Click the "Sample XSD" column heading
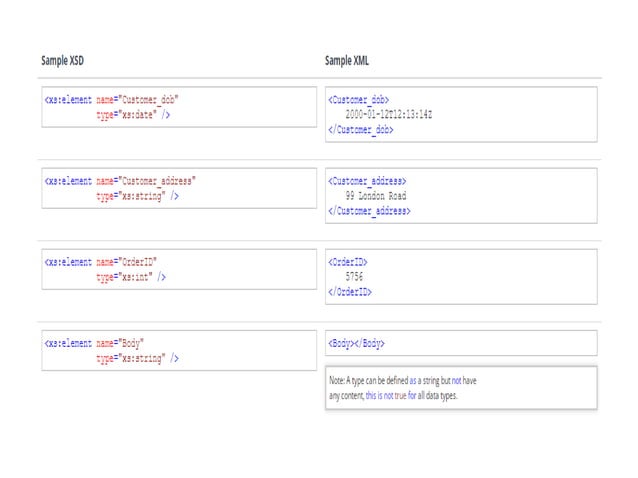The width and height of the screenshot is (638, 478). click(62, 61)
